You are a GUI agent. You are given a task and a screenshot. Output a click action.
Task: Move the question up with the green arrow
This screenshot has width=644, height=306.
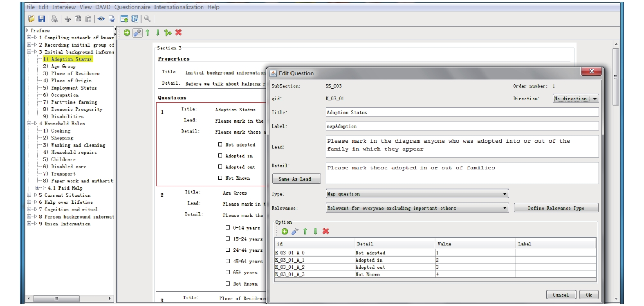148,33
